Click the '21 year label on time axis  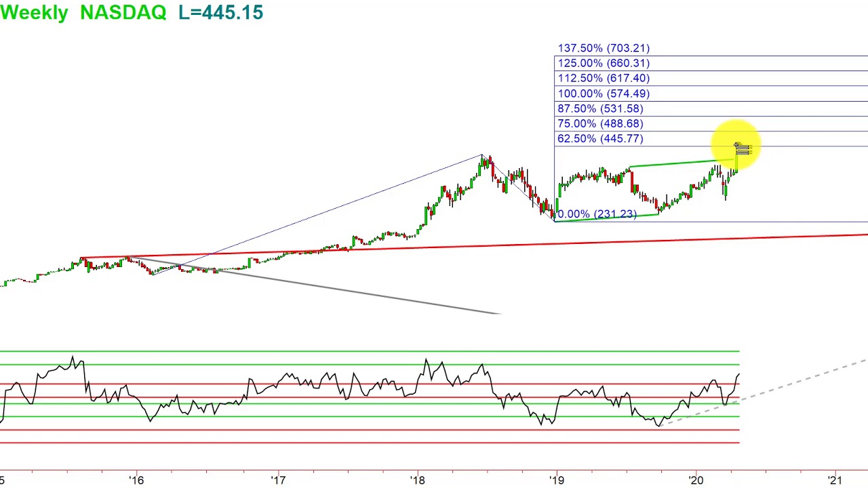click(x=835, y=480)
